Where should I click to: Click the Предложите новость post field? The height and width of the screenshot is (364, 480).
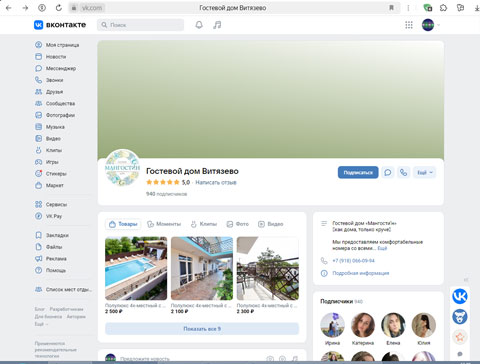click(x=145, y=359)
